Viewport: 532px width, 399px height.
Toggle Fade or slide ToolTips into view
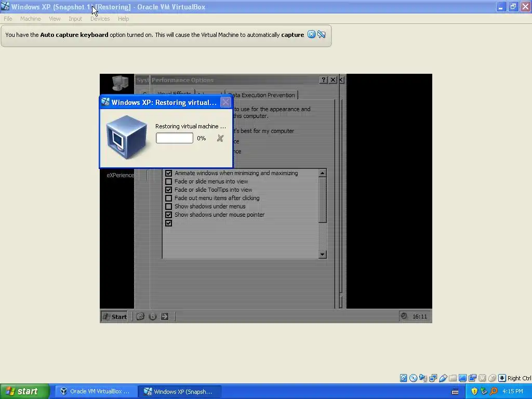tap(168, 190)
